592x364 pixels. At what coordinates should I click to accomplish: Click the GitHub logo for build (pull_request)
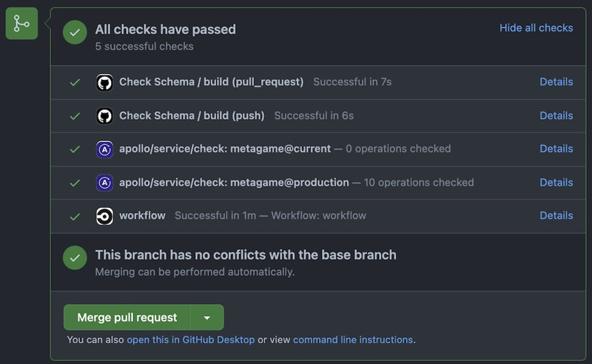104,82
